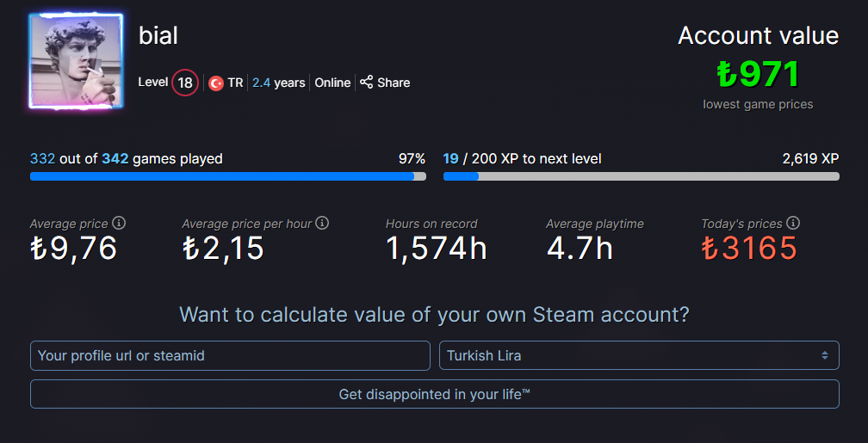
Task: Click the Share icon next to Online
Action: coord(367,83)
